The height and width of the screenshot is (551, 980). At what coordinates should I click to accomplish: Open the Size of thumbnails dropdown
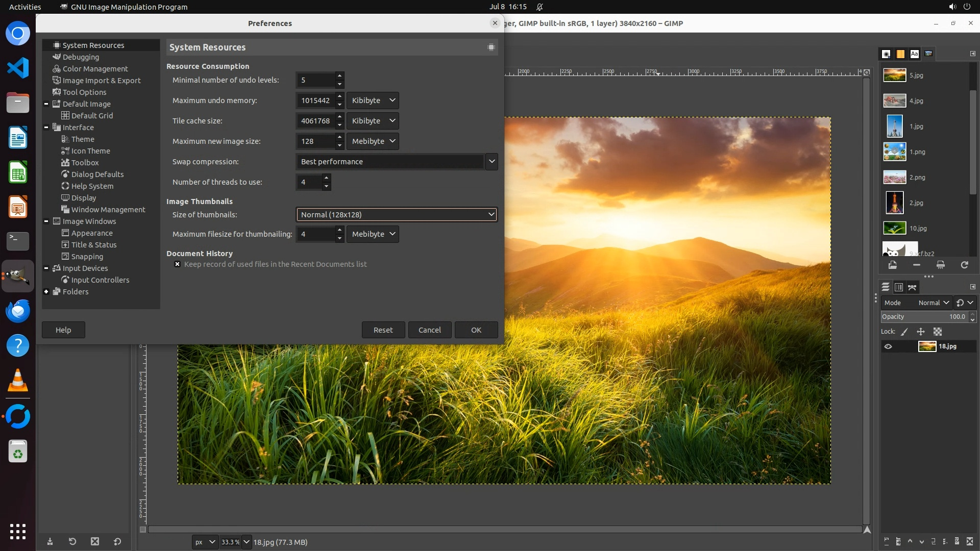pos(397,215)
